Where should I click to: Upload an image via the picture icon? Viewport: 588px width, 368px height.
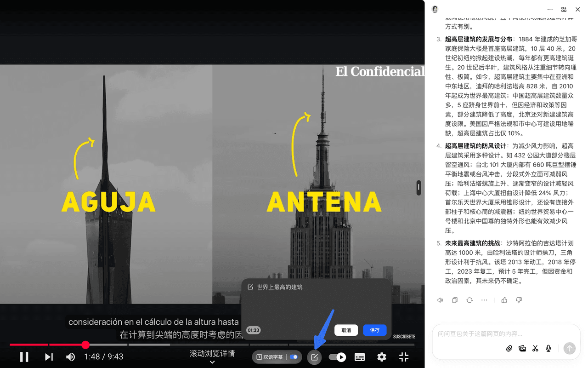522,349
